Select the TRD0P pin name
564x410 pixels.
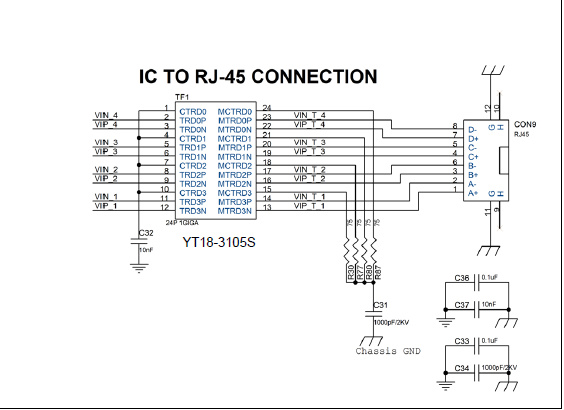click(193, 121)
